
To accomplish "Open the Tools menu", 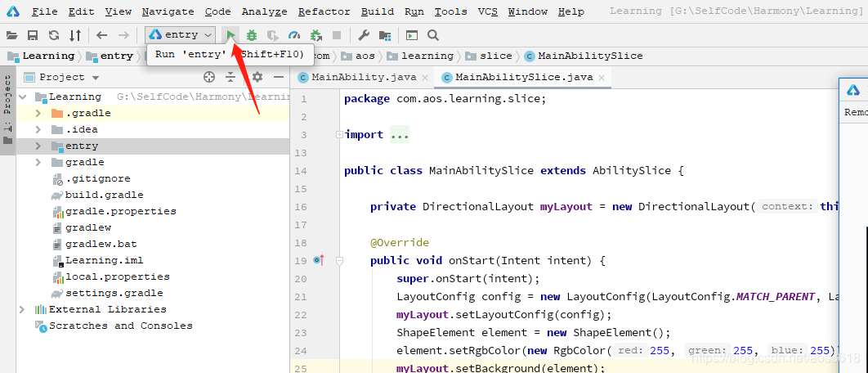I will pos(450,11).
